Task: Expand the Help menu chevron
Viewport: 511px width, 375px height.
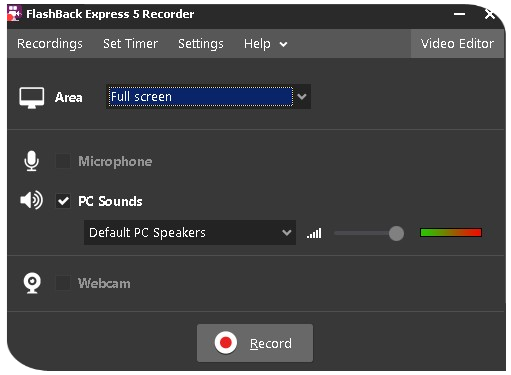Action: [283, 44]
